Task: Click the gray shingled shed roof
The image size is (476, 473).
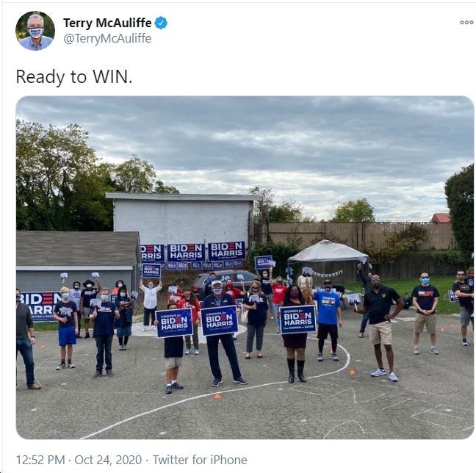Action: click(78, 248)
